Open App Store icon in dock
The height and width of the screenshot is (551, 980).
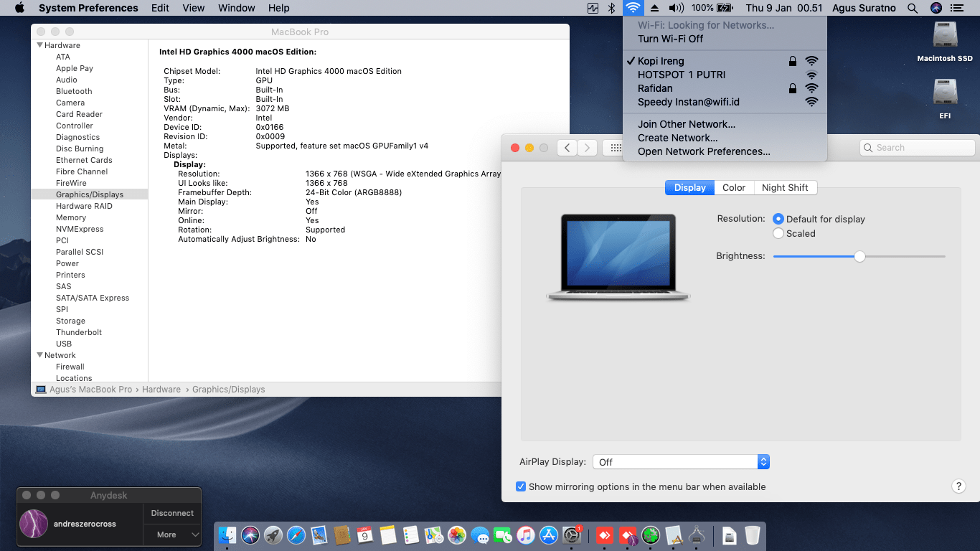[x=549, y=535]
